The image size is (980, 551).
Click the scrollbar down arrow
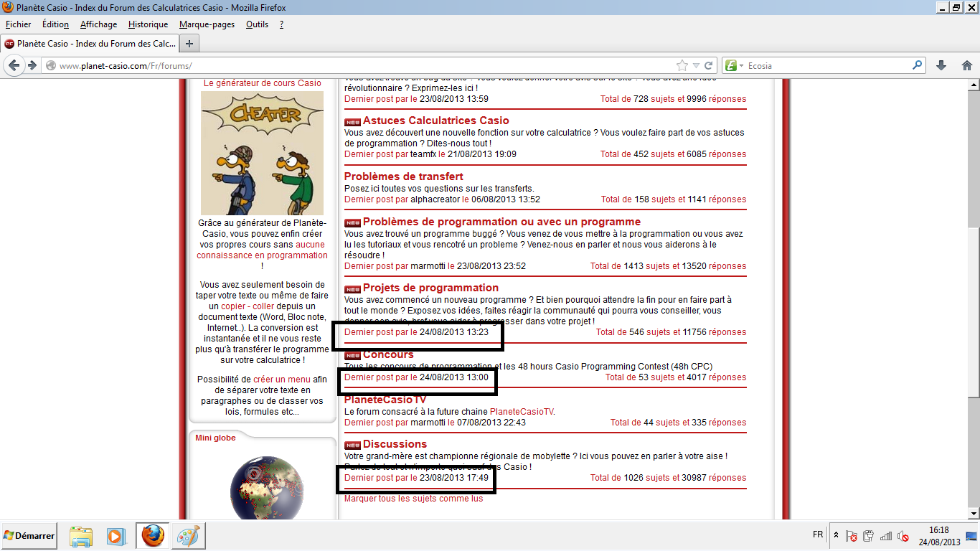tap(974, 514)
